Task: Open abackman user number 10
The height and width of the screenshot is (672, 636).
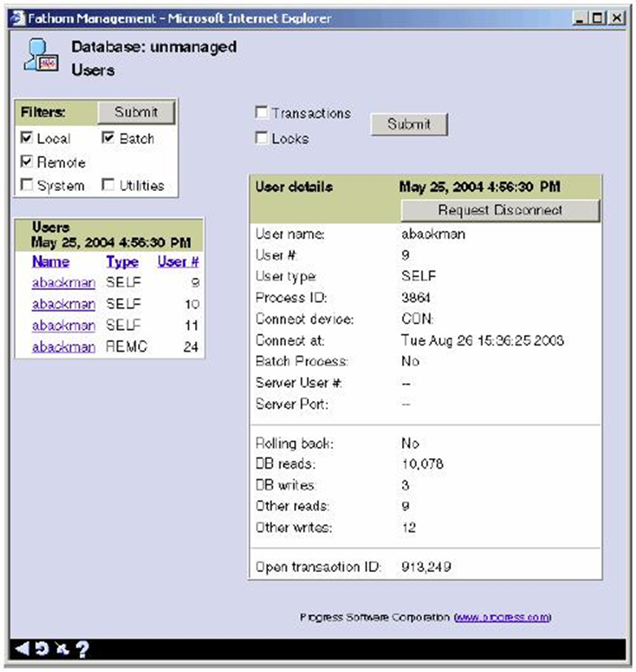Action: [x=63, y=304]
